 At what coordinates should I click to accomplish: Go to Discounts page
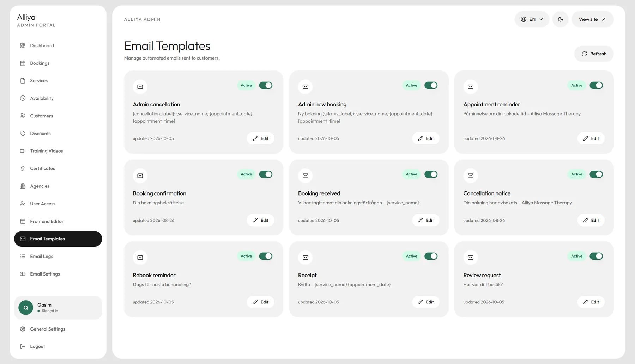(58, 133)
